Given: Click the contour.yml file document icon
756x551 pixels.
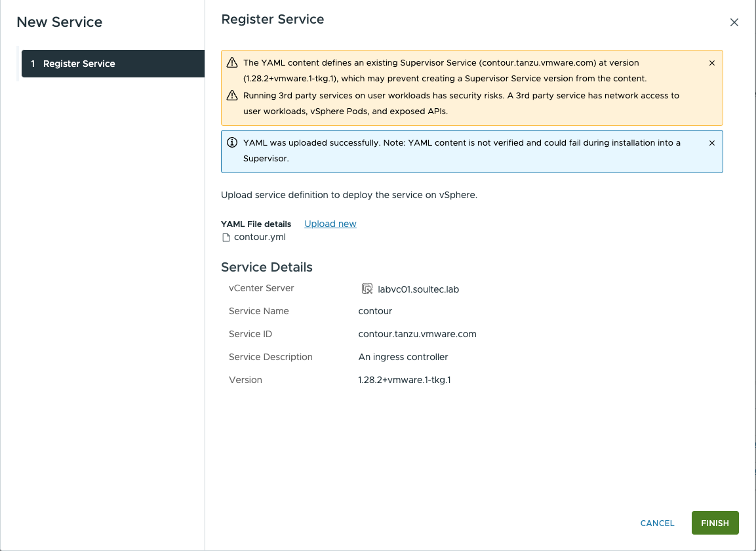Looking at the screenshot, I should [226, 237].
